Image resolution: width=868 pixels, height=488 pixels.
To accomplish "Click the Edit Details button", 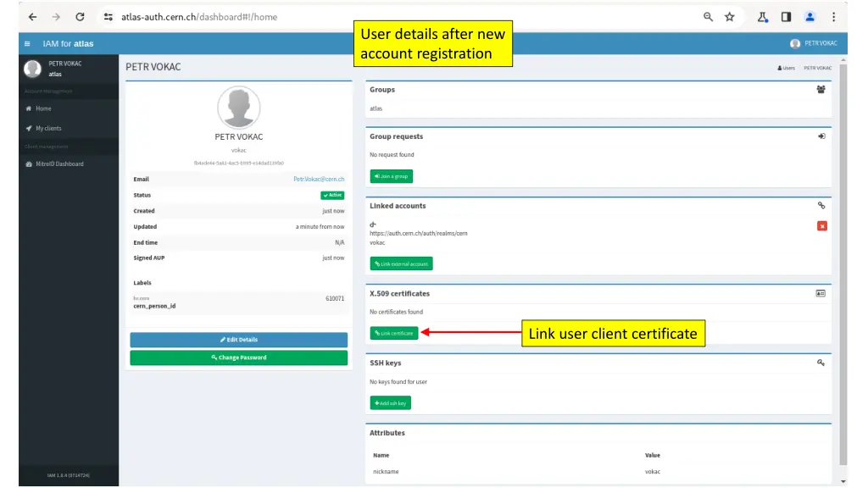I will coord(238,340).
